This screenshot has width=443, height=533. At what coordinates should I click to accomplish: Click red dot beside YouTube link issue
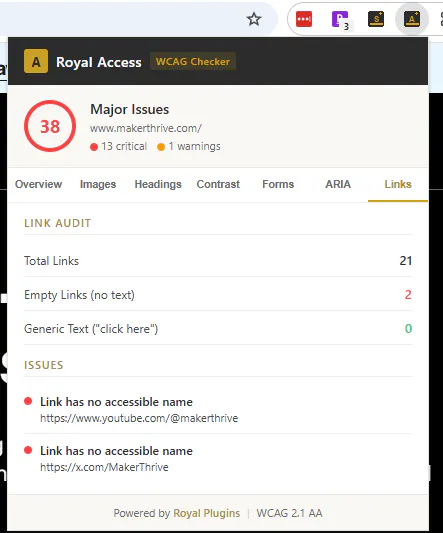pyautogui.click(x=28, y=401)
